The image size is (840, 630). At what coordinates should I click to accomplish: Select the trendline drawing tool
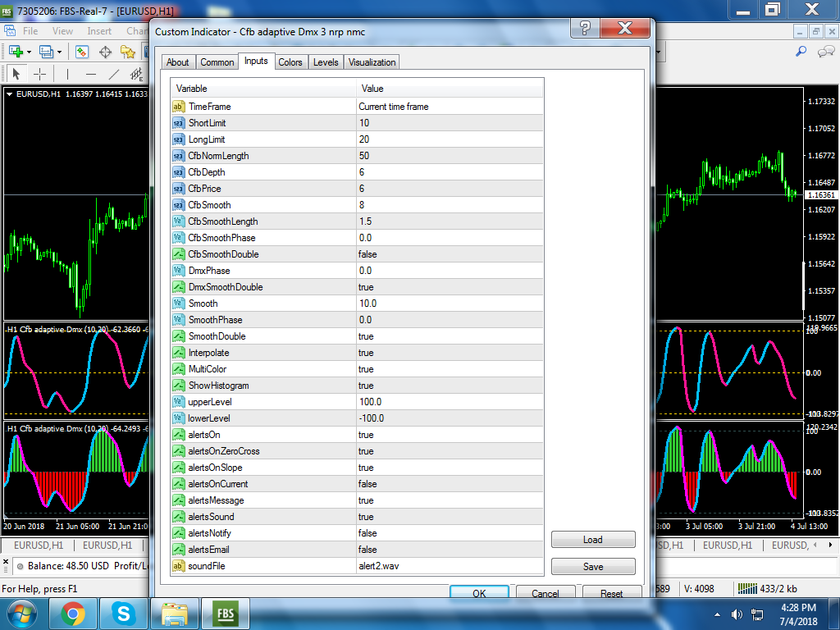(x=114, y=73)
